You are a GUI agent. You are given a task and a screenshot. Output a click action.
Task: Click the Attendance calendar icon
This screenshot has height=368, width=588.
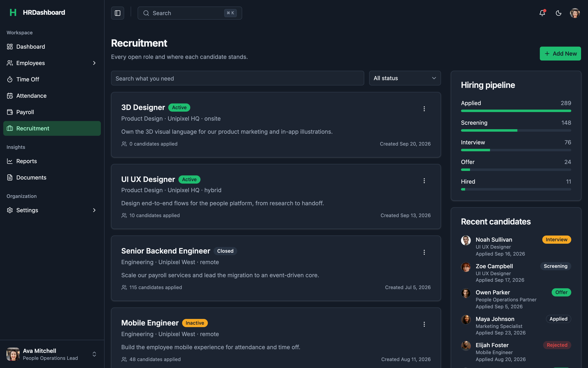tap(10, 96)
